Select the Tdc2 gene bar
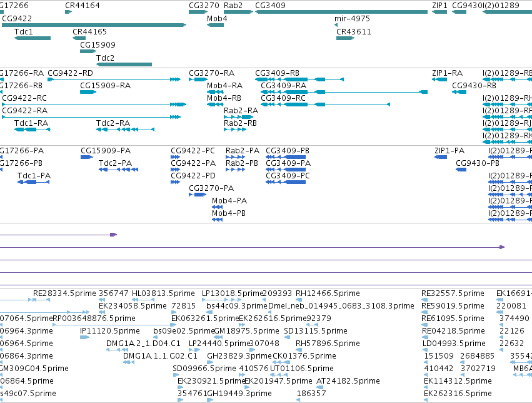532x403 pixels. pyautogui.click(x=124, y=64)
